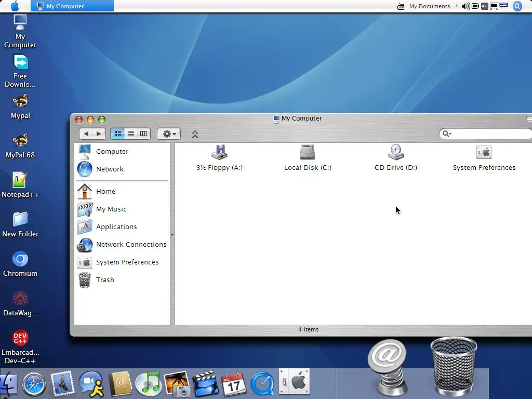This screenshot has height=399, width=532.
Task: Open iChat icon in the dock
Action: [x=91, y=384]
